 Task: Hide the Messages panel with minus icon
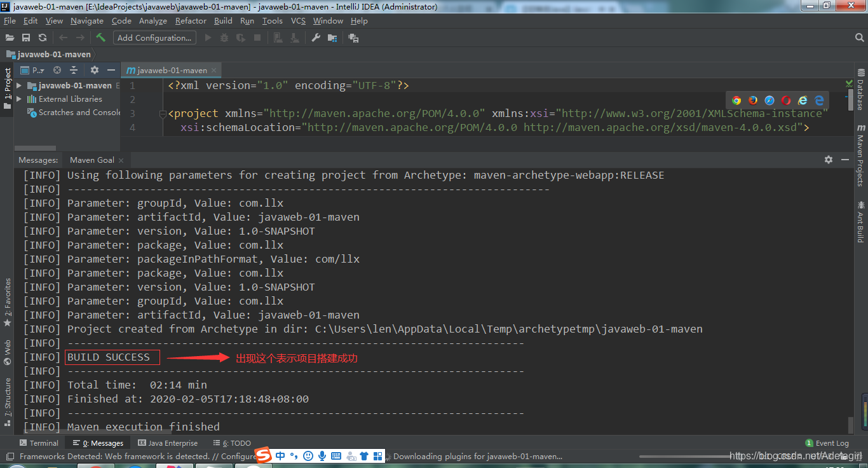[x=845, y=160]
